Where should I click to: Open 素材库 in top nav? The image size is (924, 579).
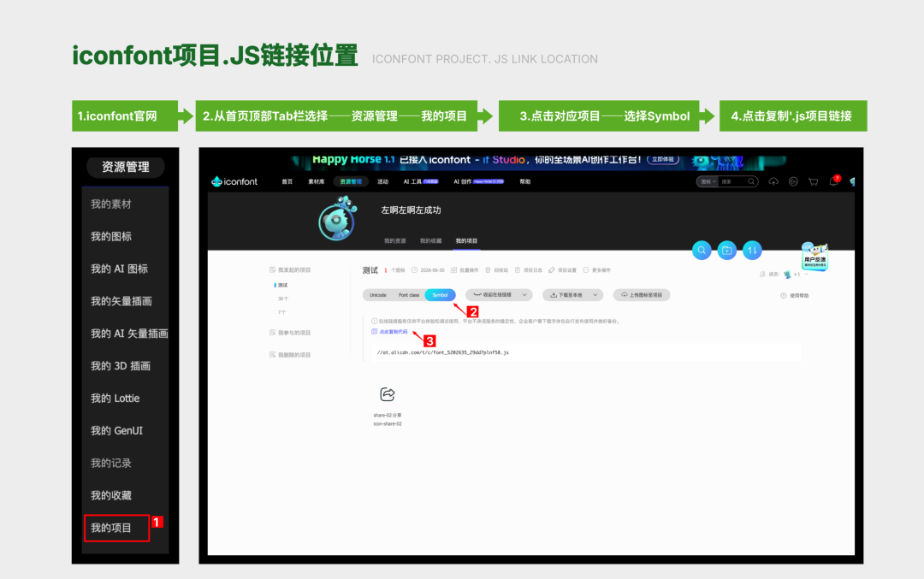point(317,181)
